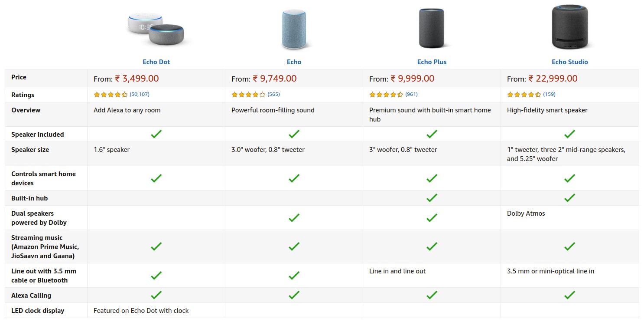The height and width of the screenshot is (322, 644).
Task: Click Echo Studio Built-in hub checkmark
Action: (569, 198)
